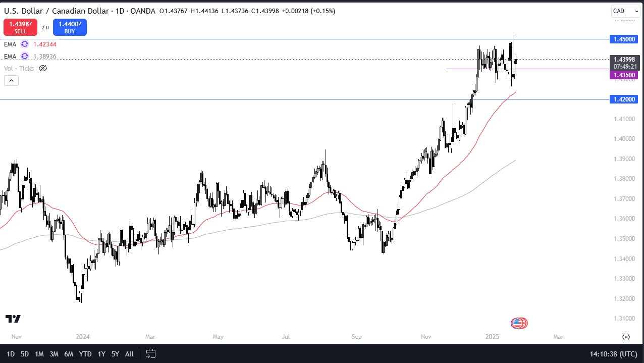Click the blue BUY button at 1.44007

point(70,27)
